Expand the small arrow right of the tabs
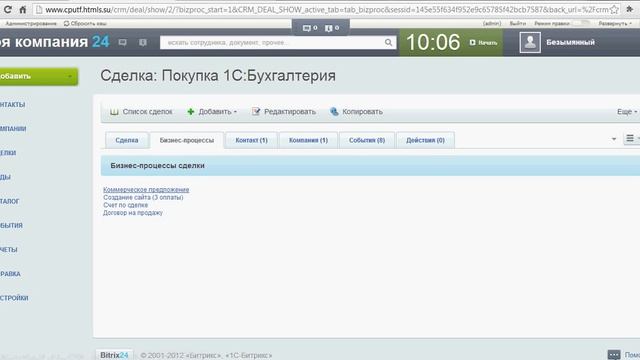Screen dimensions: 640x360 click(x=614, y=139)
